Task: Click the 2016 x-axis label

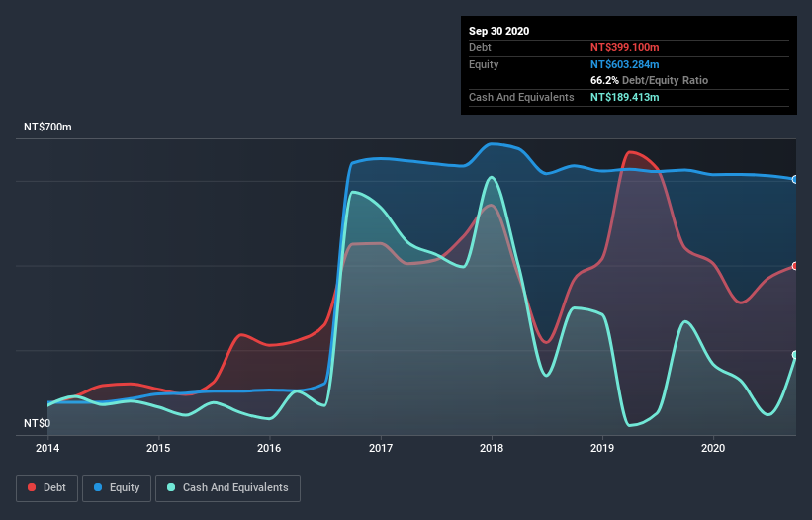Action: (269, 448)
